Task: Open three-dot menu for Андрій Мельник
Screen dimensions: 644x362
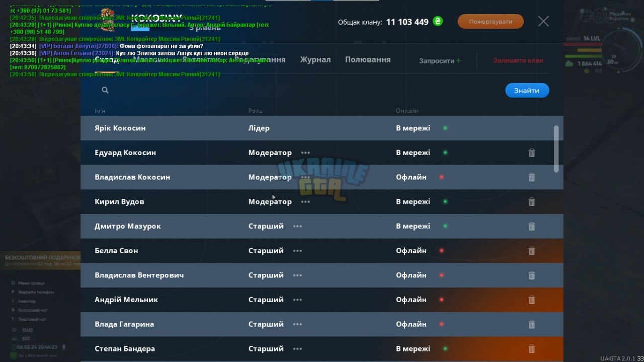Action: coord(297,300)
